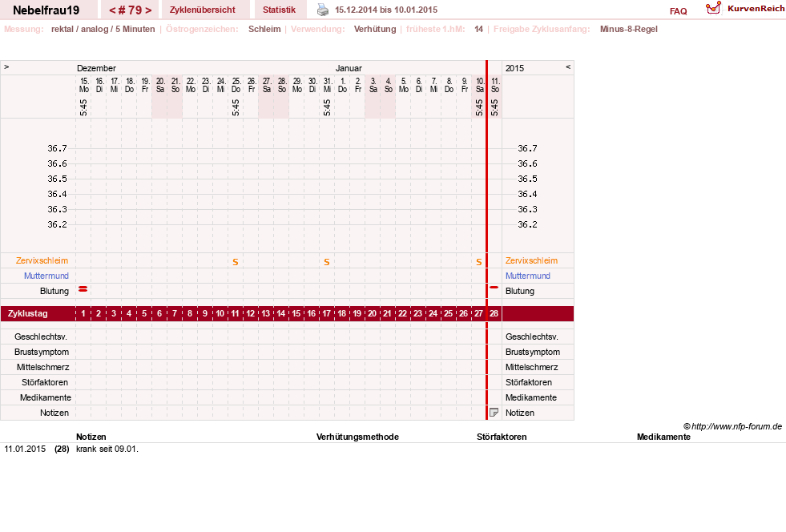The width and height of the screenshot is (786, 532).
Task: Click the Zyklustag row header
Action: coord(28,313)
